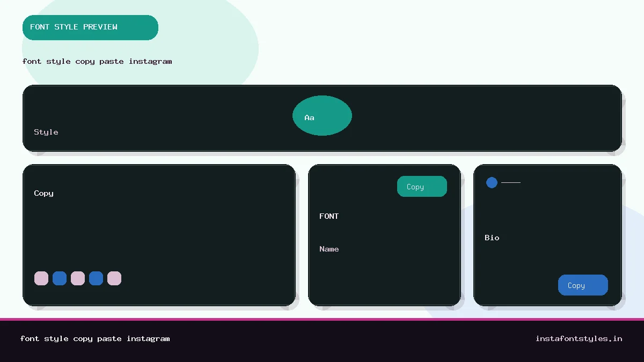The height and width of the screenshot is (362, 644).
Task: Click the footer text 'font style copy paste instagram'
Action: click(x=95, y=338)
